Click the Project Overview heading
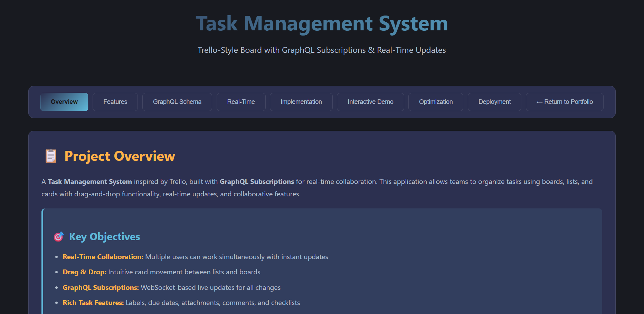 [119, 156]
